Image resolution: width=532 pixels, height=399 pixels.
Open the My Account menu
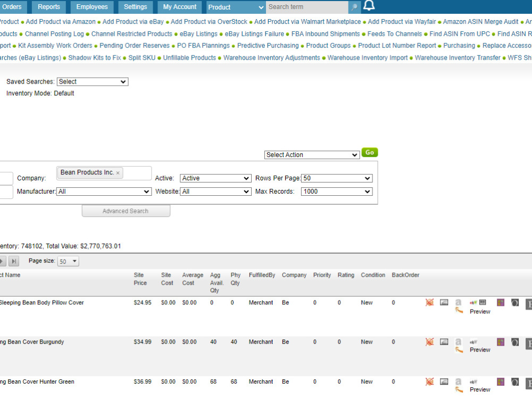coord(179,7)
